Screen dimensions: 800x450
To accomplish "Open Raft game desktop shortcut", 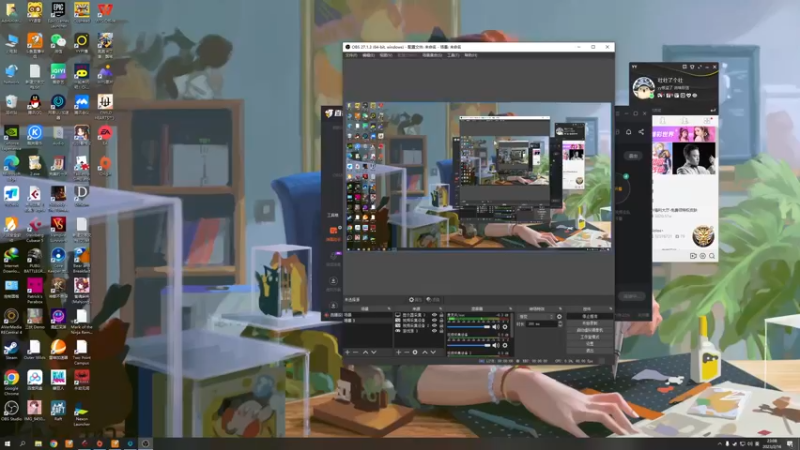I will coord(58,411).
